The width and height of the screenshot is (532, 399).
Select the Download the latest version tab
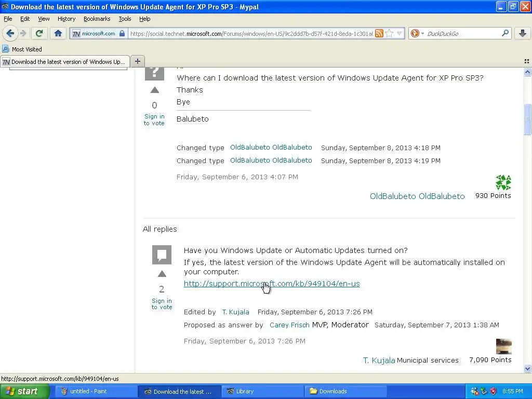pyautogui.click(x=65, y=61)
